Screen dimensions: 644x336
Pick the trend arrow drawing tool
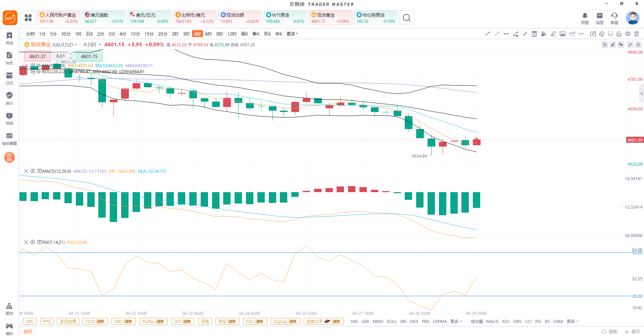[488, 34]
